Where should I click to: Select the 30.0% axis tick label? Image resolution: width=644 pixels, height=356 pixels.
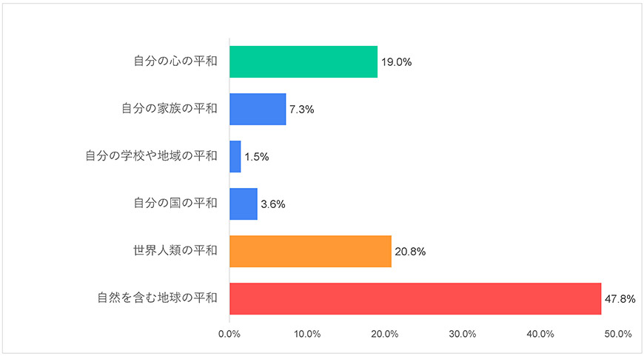click(x=463, y=334)
